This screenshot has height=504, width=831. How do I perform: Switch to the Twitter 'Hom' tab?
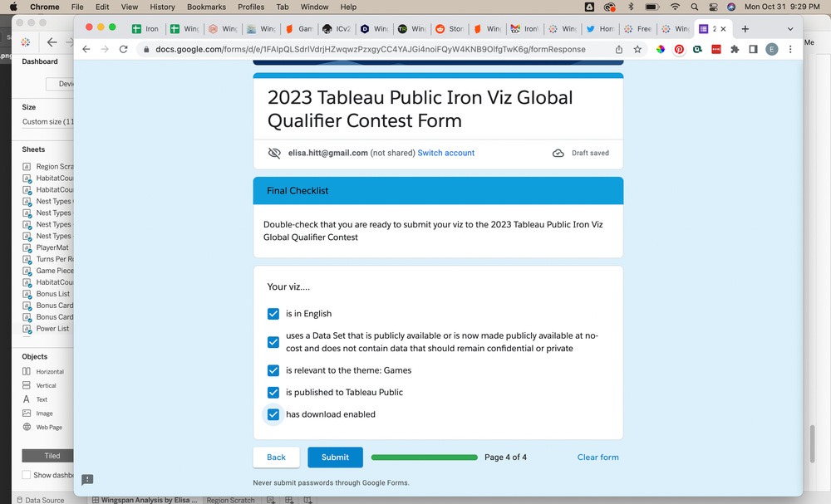pos(601,28)
